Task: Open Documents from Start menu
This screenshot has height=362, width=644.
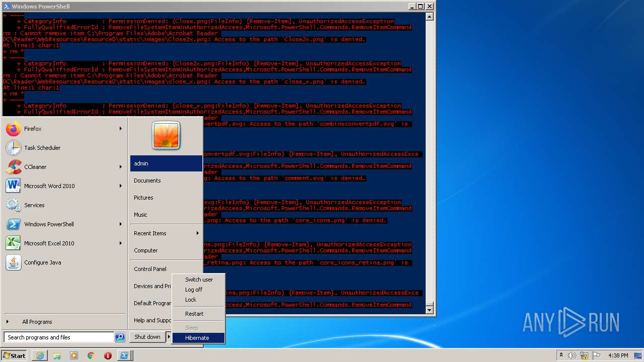Action: 166,180
